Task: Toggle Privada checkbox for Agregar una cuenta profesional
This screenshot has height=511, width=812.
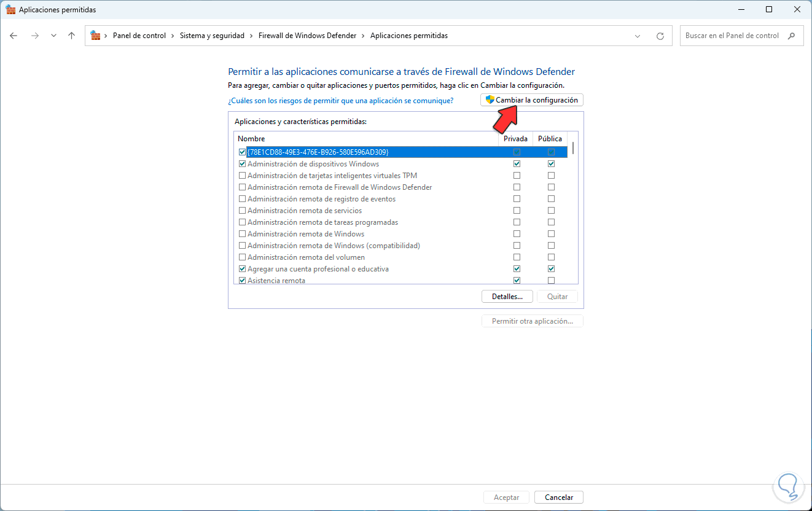Action: click(517, 269)
